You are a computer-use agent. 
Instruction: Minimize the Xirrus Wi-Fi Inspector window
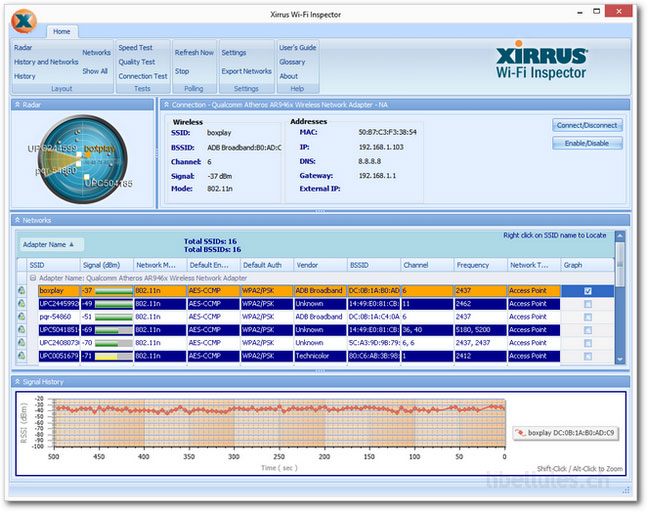(580, 12)
